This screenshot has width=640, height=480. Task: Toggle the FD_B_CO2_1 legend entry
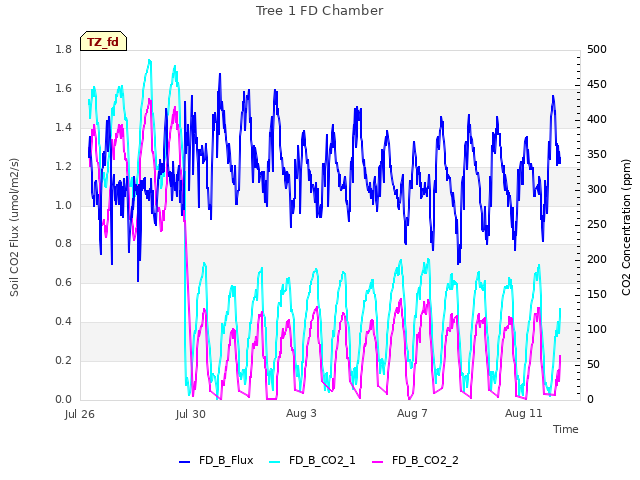[313, 460]
